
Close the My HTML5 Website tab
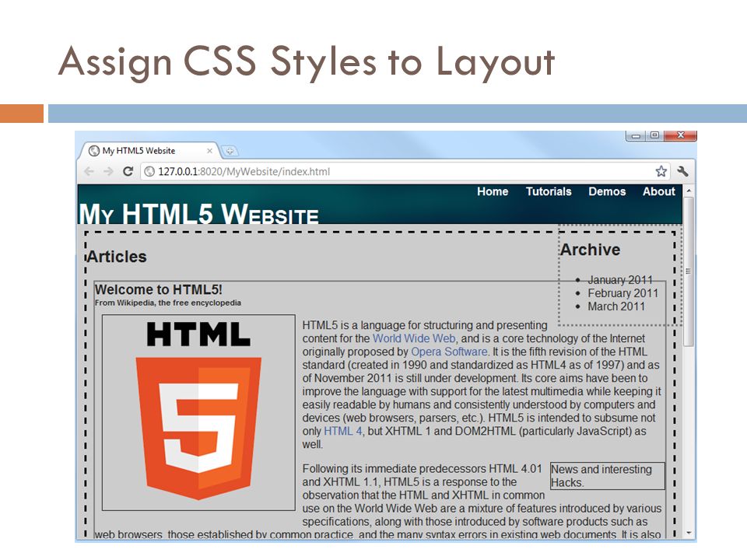(209, 151)
